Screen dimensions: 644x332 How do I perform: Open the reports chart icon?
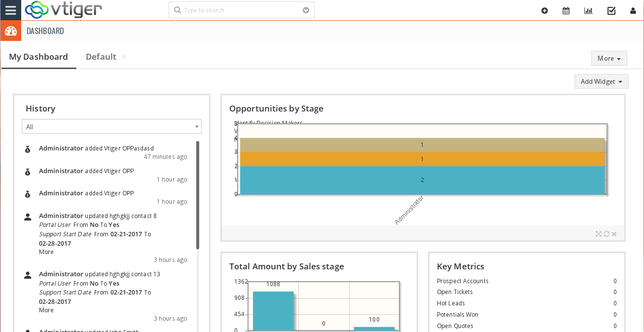tap(588, 10)
